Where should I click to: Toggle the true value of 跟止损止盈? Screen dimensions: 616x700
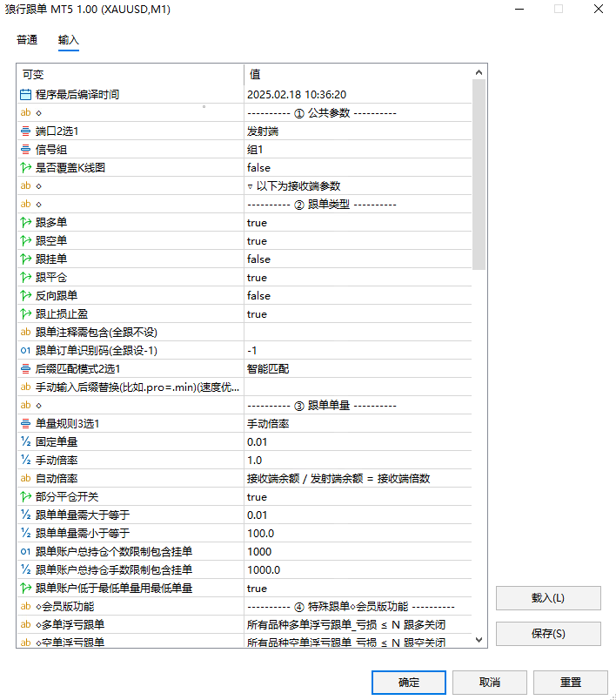(x=358, y=314)
